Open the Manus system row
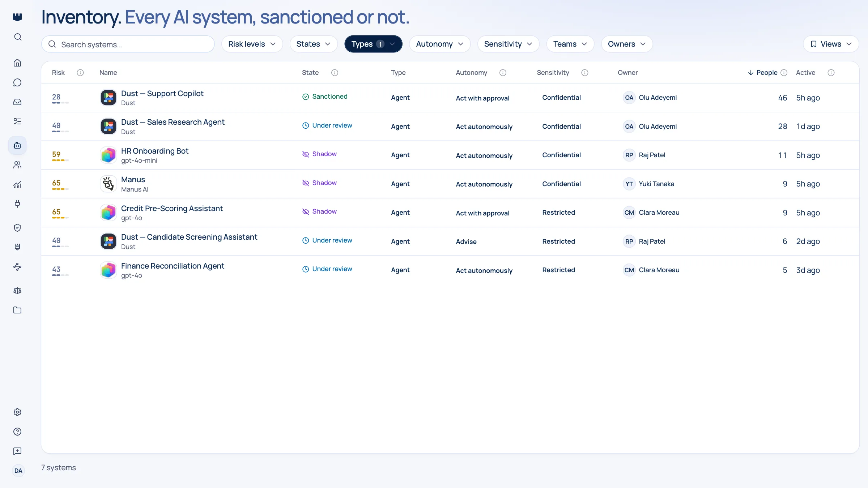The height and width of the screenshot is (488, 868). pos(450,184)
